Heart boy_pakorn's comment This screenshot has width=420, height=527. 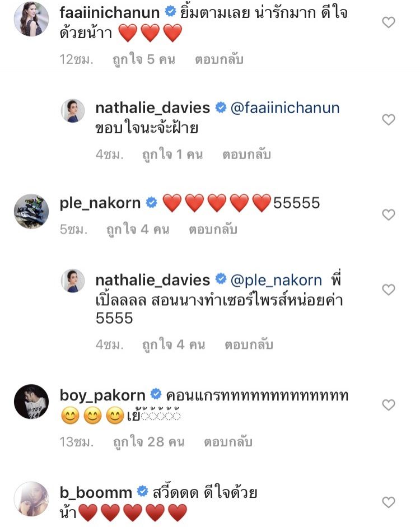tap(389, 405)
